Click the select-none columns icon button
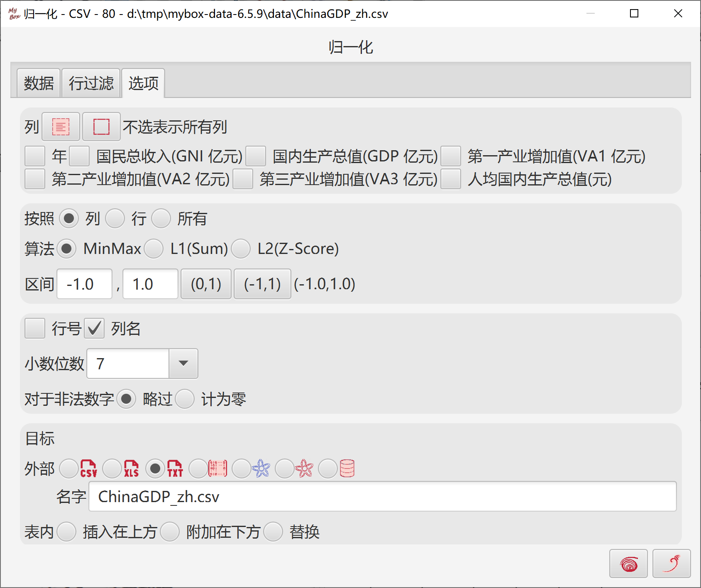 (x=101, y=127)
